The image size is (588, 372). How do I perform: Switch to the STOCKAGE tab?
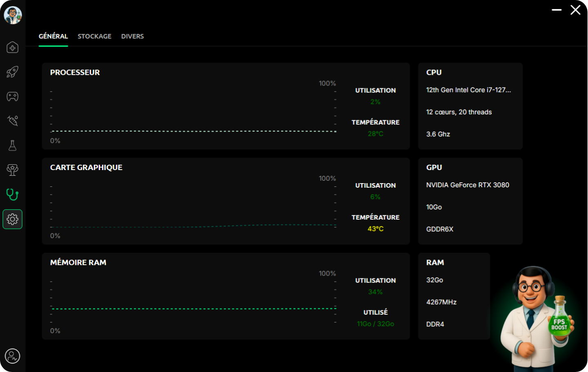tap(94, 36)
